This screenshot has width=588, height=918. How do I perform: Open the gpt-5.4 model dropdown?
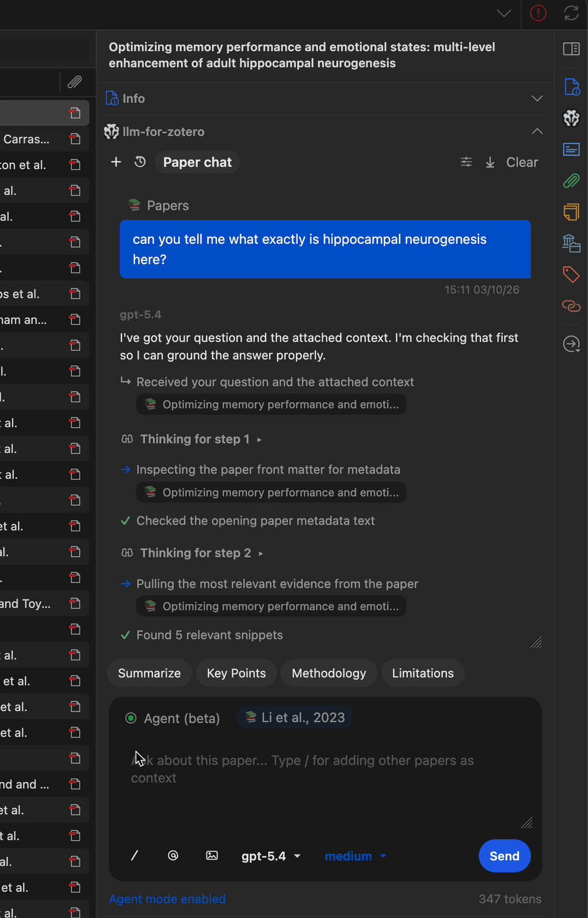pos(271,856)
